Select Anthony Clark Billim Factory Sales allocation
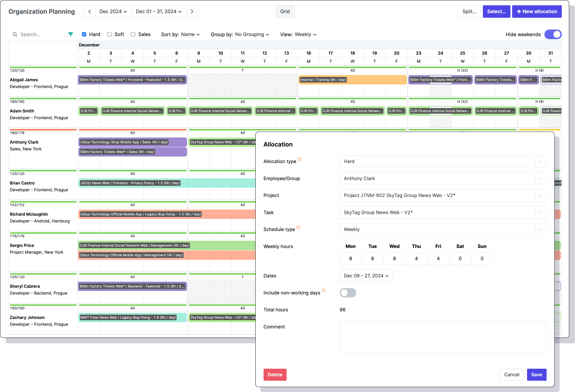This screenshot has width=575, height=392. pos(133,152)
